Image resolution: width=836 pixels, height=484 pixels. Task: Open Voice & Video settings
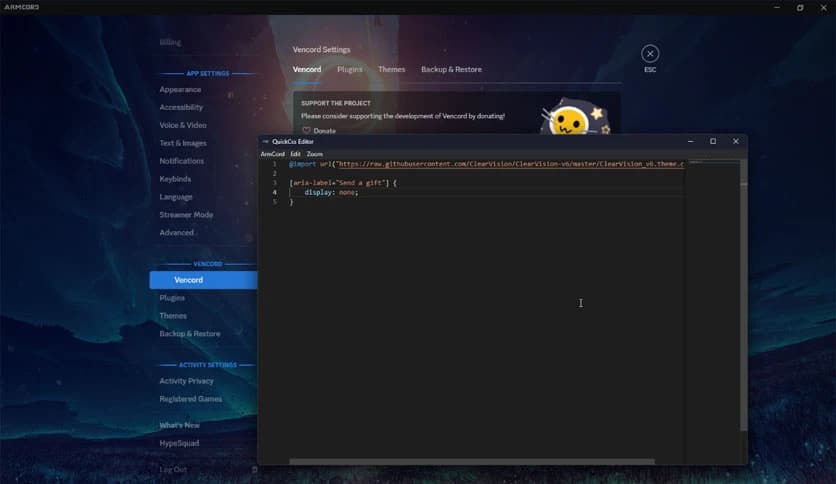(183, 125)
